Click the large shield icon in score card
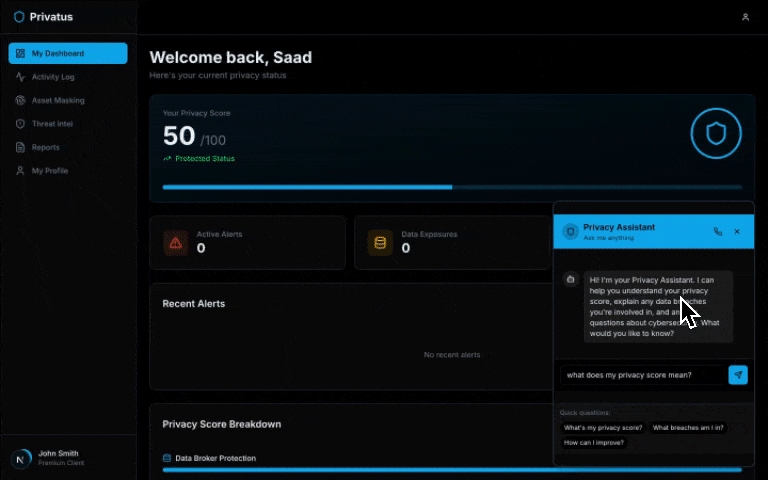 click(716, 134)
